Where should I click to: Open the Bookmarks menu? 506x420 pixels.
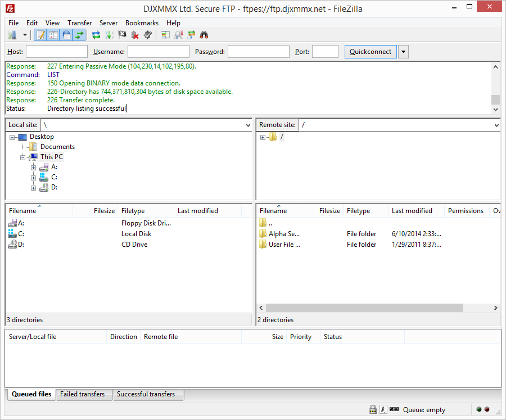[142, 23]
